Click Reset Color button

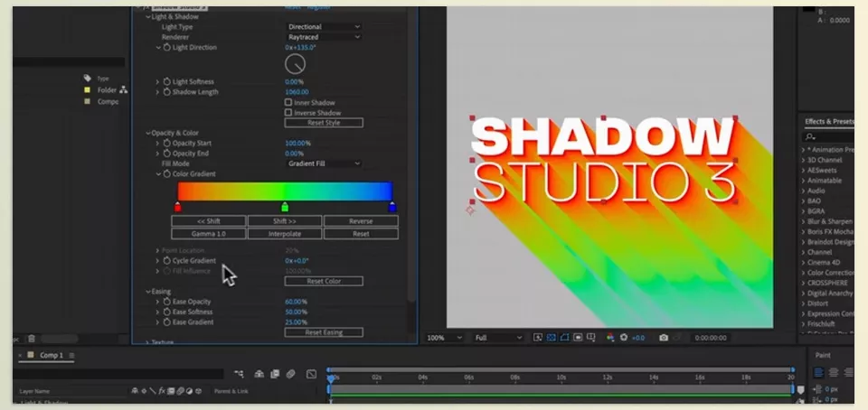[324, 281]
